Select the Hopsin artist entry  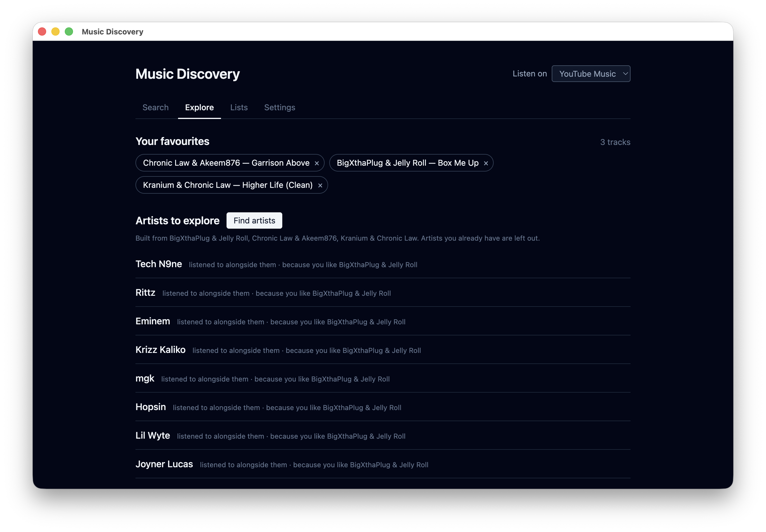[x=150, y=407]
